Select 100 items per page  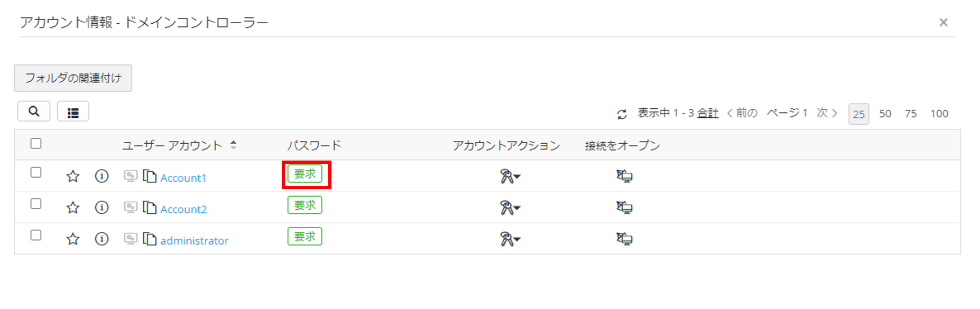coord(939,114)
